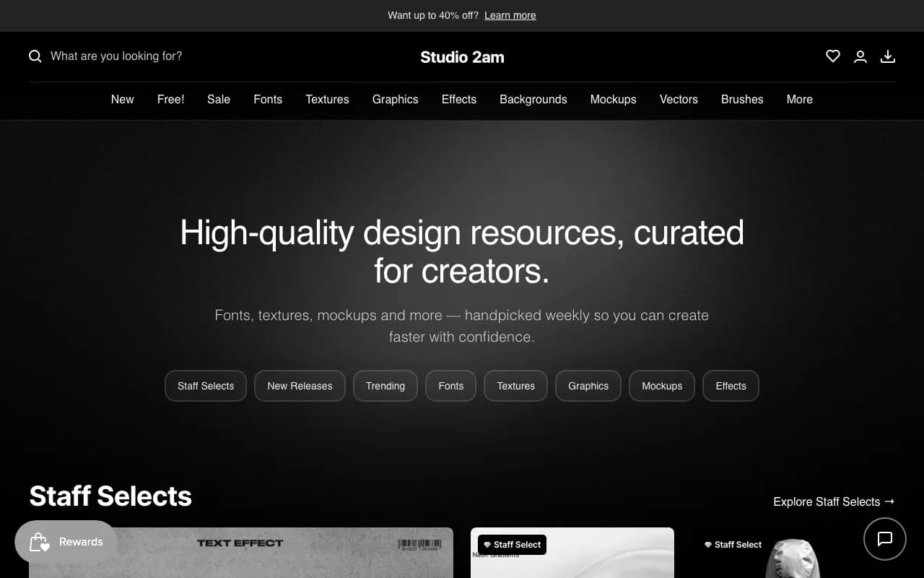
Task: Open the Neon Gradients product thumbnail
Action: [x=572, y=553]
